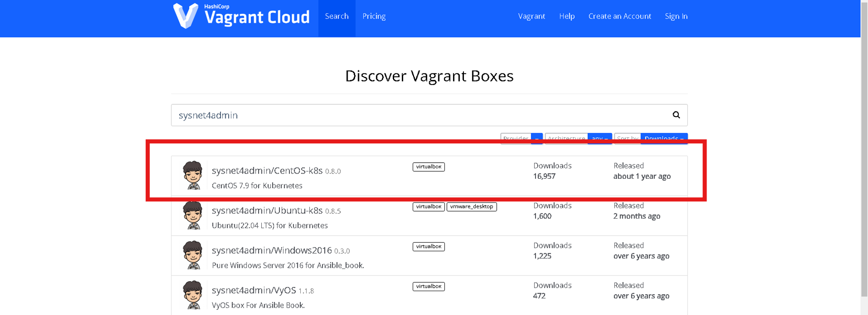
Task: Click virtualbox tag on VyOS row
Action: [x=429, y=286]
